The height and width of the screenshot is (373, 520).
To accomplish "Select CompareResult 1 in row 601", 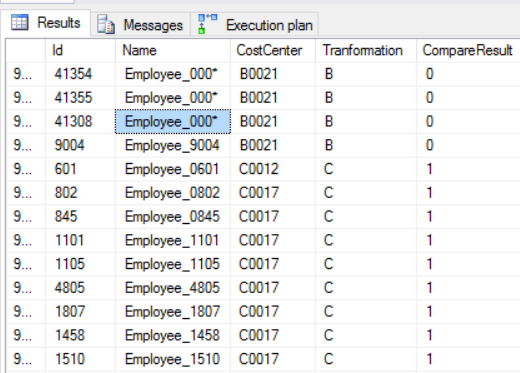I will 468,169.
